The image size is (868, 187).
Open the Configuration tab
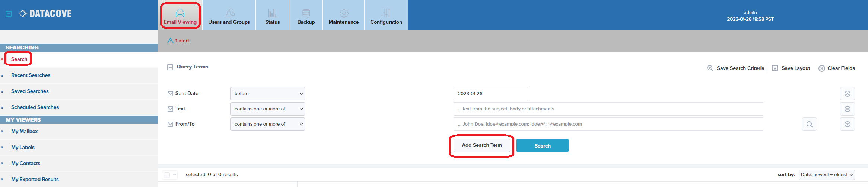pos(386,16)
